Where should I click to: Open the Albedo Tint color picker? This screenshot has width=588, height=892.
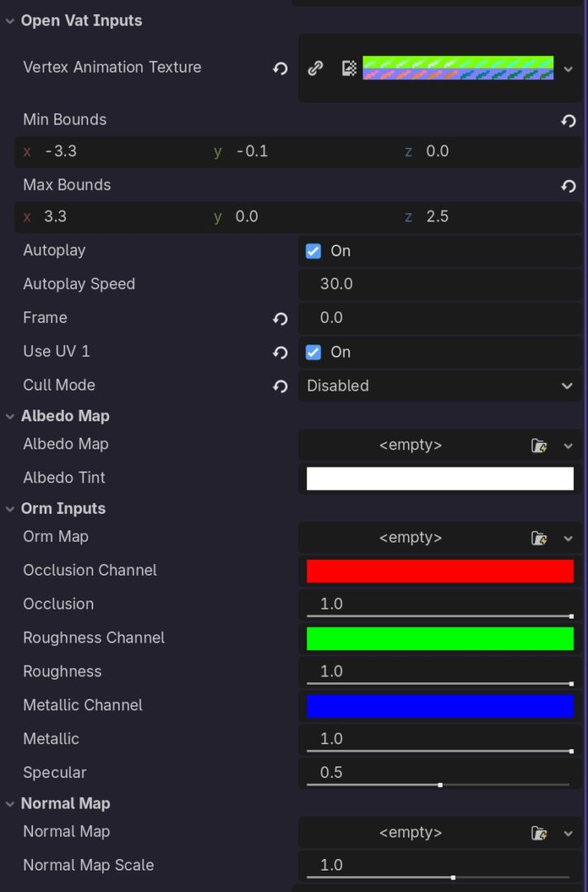[440, 478]
